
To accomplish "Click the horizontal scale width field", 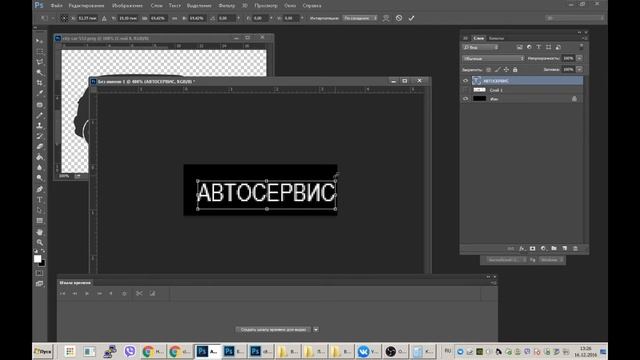I will 159,18.
